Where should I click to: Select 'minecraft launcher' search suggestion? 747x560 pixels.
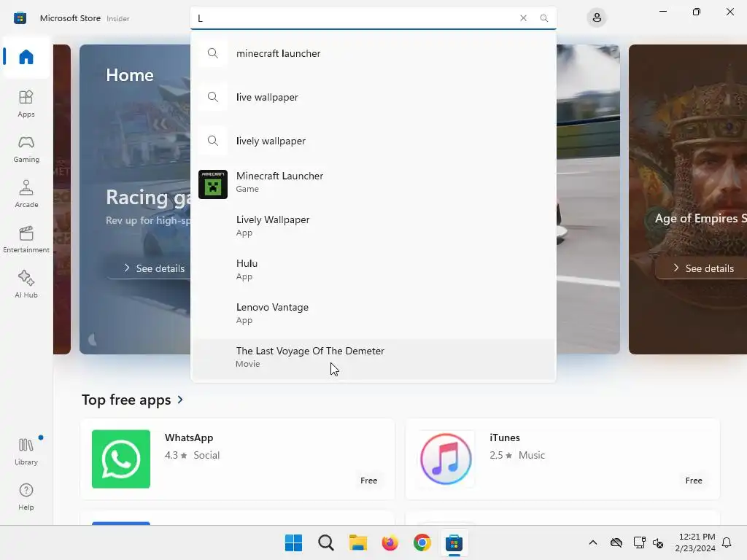point(373,53)
